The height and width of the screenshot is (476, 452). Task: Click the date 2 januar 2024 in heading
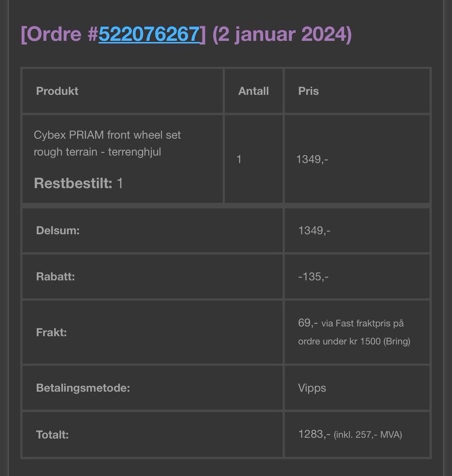tap(282, 34)
